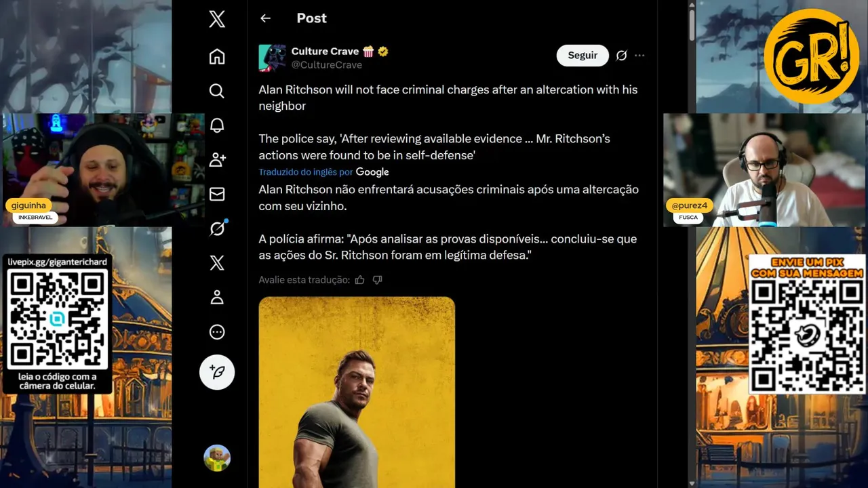The height and width of the screenshot is (488, 868).
Task: Open the Follow people sidebar icon
Action: coord(217,160)
